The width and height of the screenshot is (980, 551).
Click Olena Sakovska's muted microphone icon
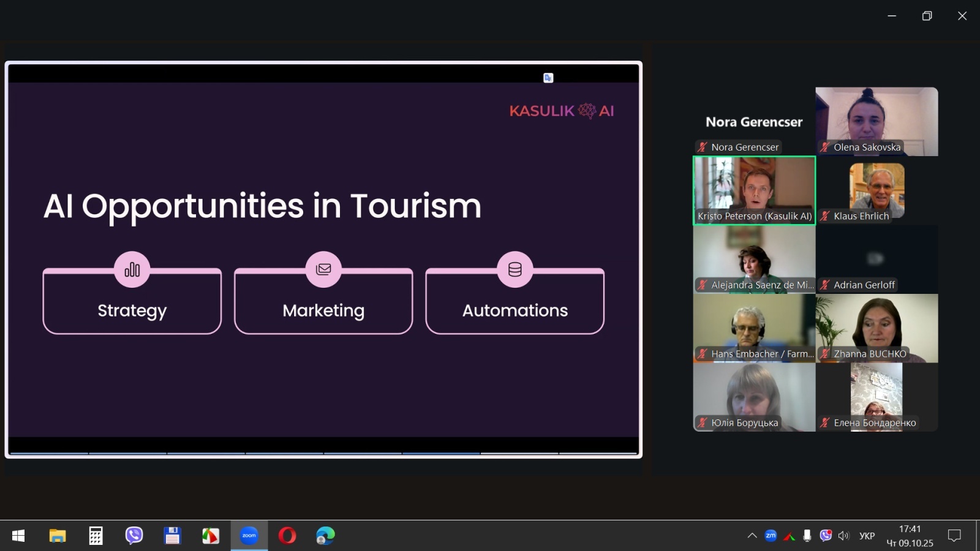pyautogui.click(x=825, y=147)
